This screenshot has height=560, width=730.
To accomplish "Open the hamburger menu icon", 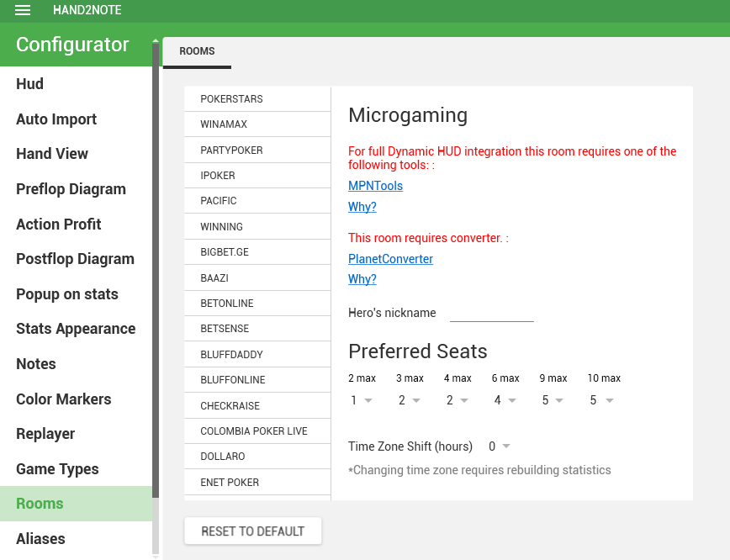I will (23, 10).
